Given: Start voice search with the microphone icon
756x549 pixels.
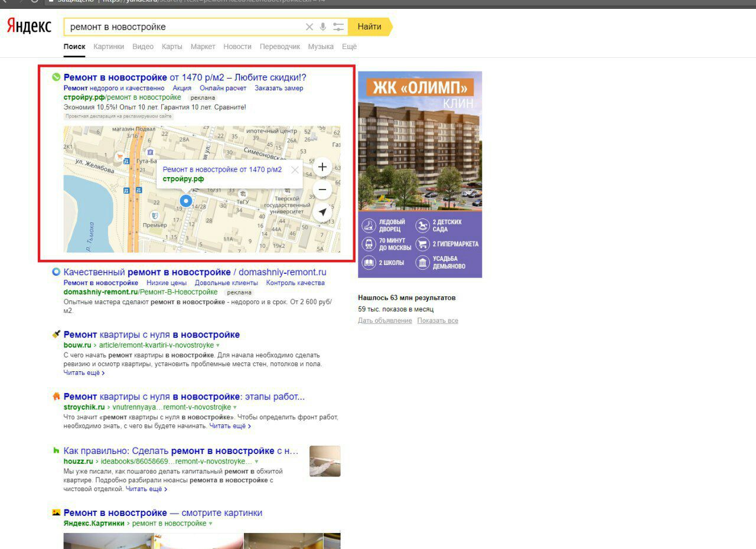Looking at the screenshot, I should [x=323, y=27].
